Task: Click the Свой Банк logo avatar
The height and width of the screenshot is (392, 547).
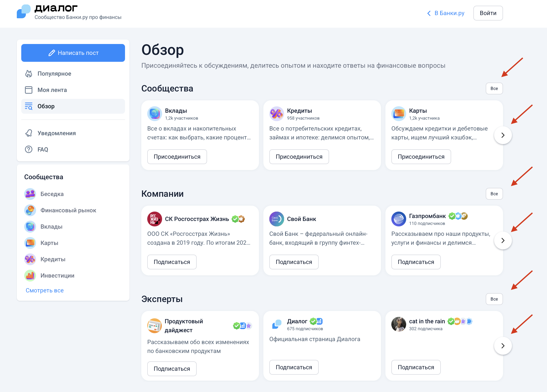Action: pyautogui.click(x=277, y=219)
